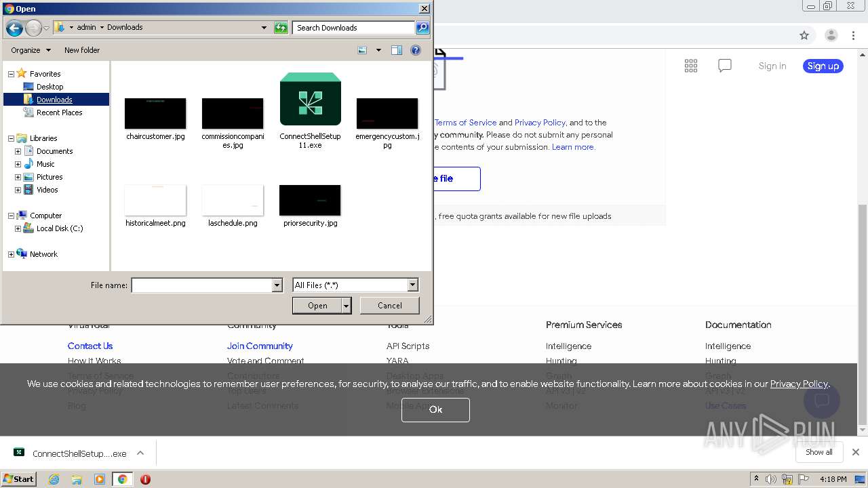The image size is (868, 488).
Task: Open the address path dropdown
Action: click(x=264, y=28)
